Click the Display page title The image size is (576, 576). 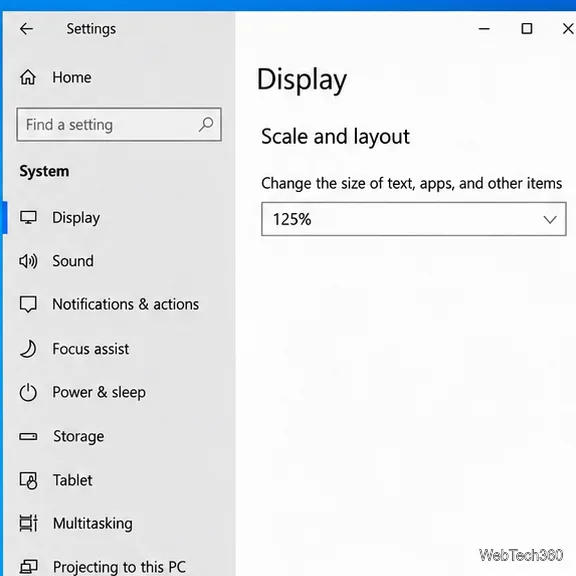point(302,80)
